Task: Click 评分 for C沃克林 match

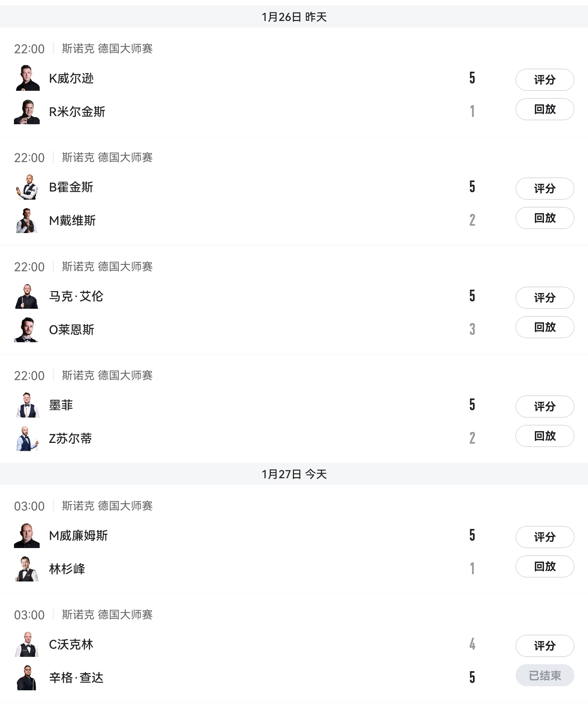Action: 545,646
